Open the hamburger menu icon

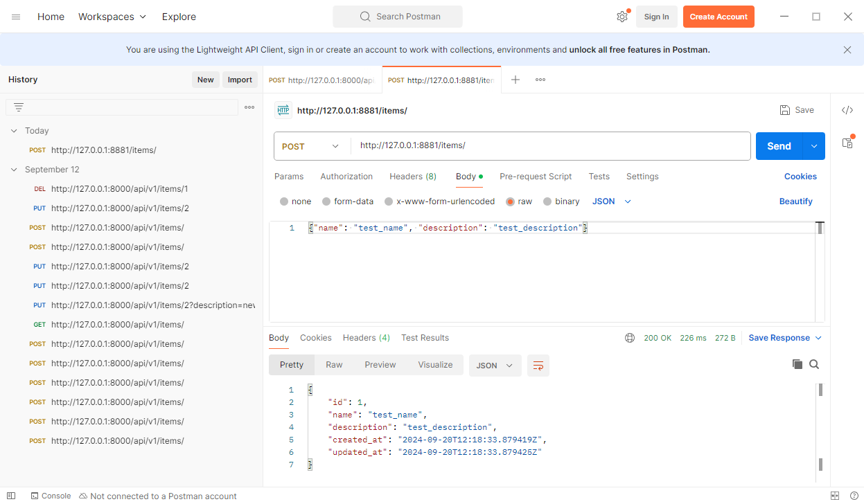tap(16, 17)
